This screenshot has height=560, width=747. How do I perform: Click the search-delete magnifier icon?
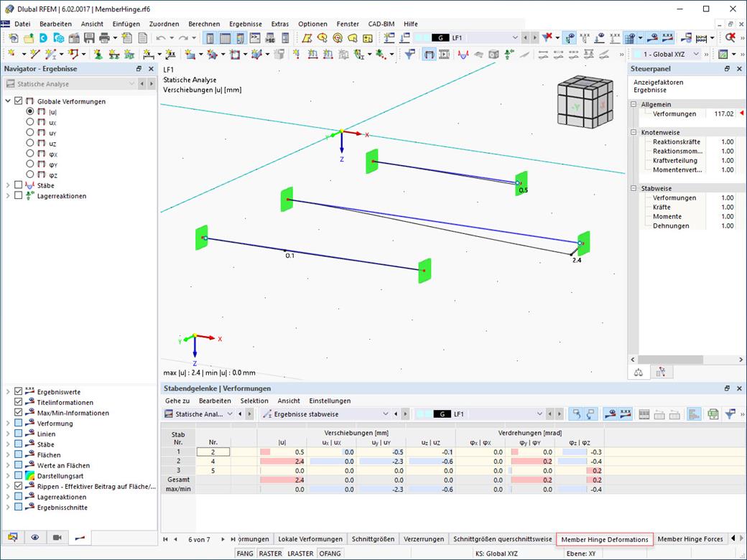[730, 37]
